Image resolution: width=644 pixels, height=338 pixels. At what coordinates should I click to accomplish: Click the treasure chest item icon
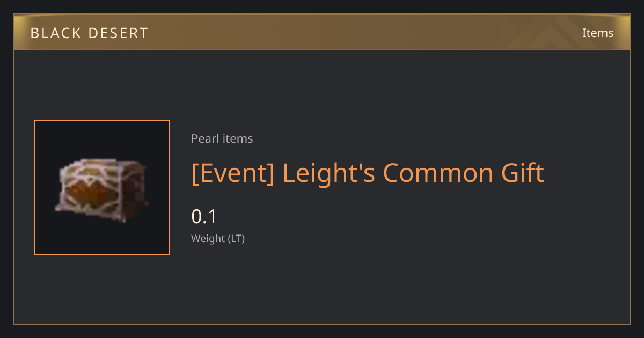[102, 190]
